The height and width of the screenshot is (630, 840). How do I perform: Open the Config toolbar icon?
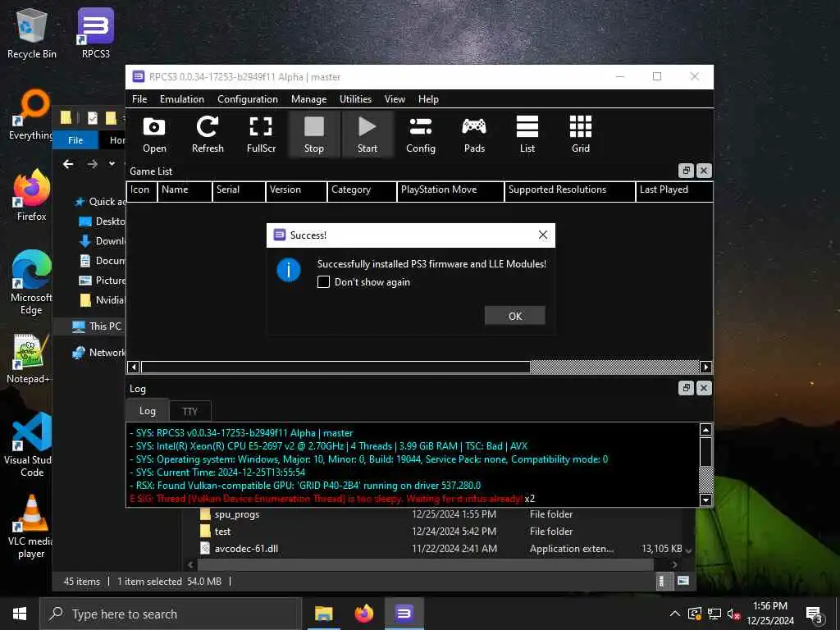click(x=421, y=134)
